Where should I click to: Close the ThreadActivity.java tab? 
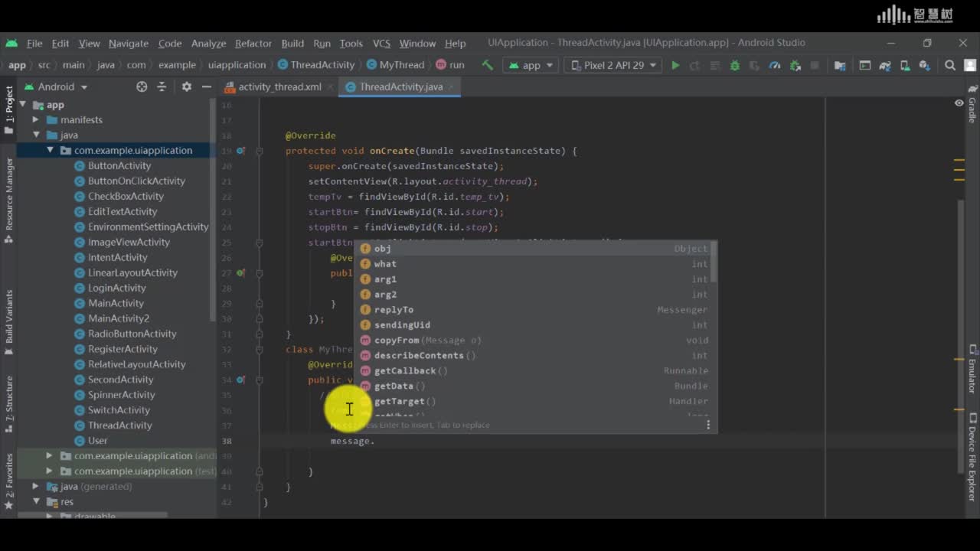point(452,86)
